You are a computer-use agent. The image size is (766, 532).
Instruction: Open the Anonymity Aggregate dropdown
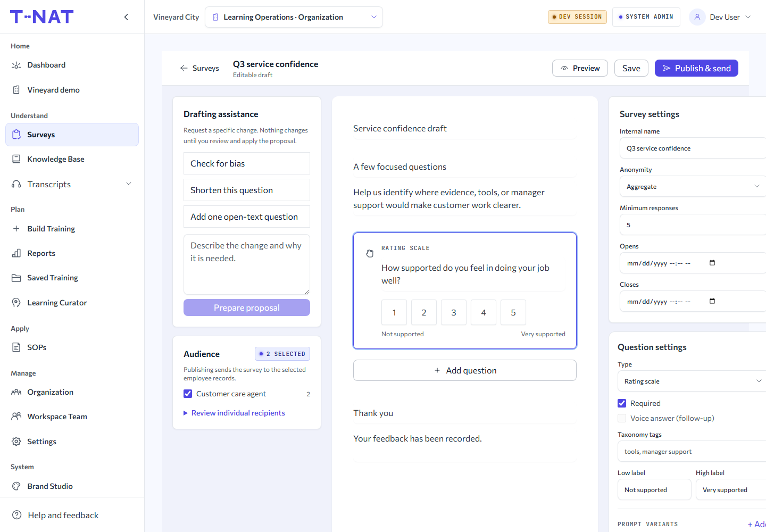(693, 187)
